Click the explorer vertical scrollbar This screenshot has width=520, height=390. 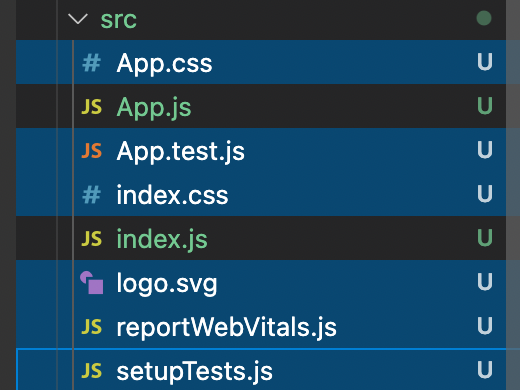513,195
